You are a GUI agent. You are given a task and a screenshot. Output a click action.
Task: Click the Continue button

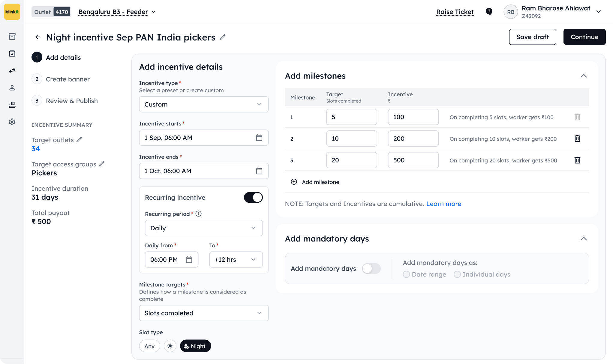pyautogui.click(x=584, y=37)
